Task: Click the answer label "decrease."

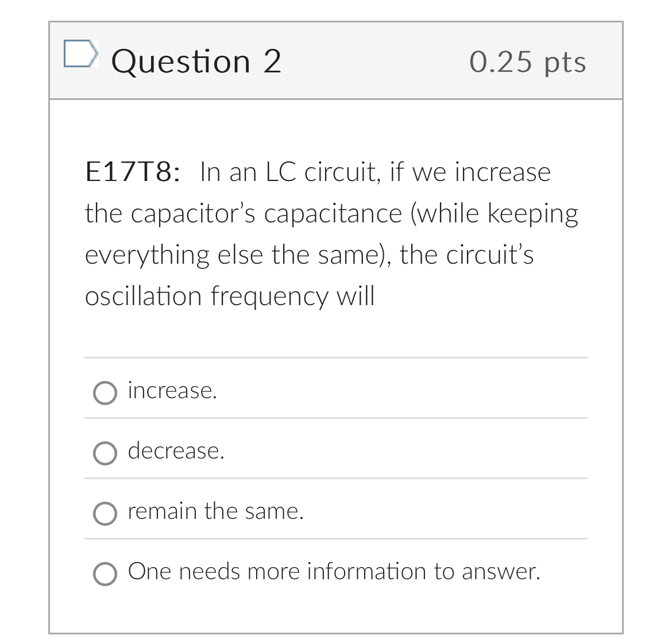Action: coord(176,451)
